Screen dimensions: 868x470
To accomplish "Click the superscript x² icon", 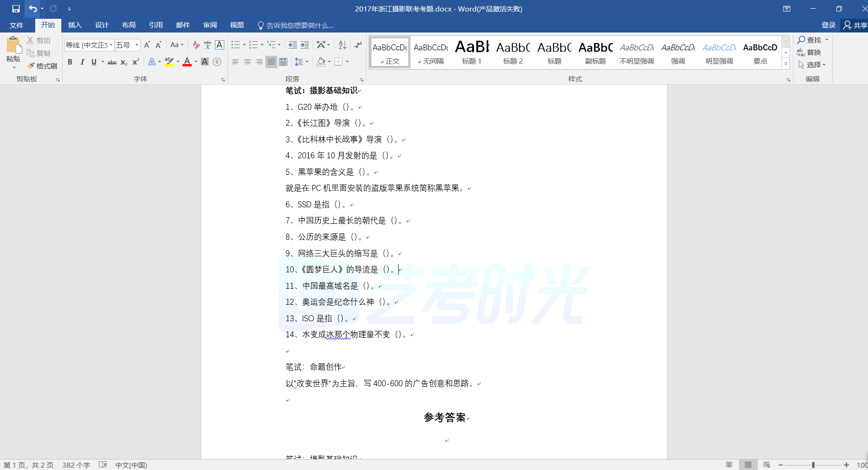I will coord(136,62).
